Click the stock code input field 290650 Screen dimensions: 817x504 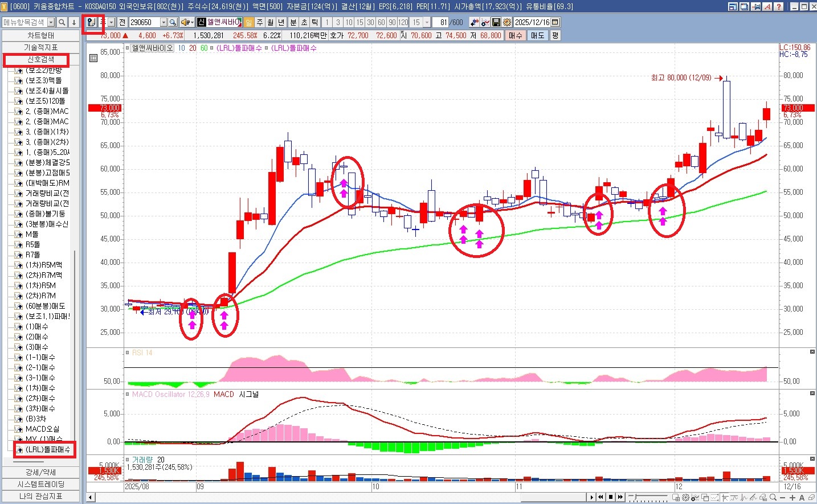pos(144,22)
